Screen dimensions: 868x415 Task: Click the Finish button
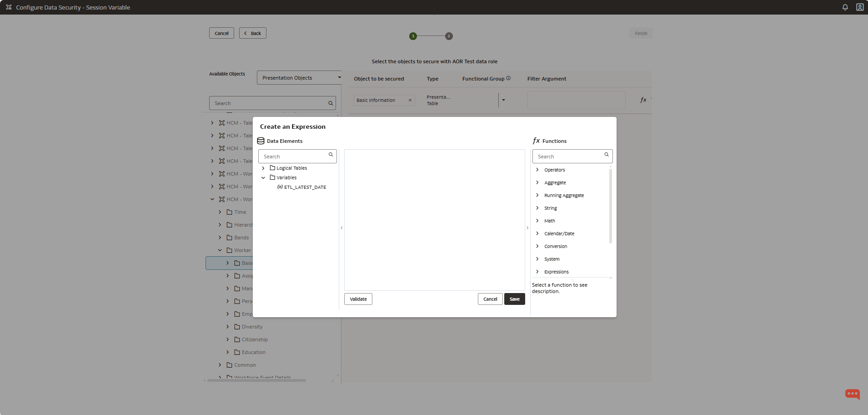641,33
